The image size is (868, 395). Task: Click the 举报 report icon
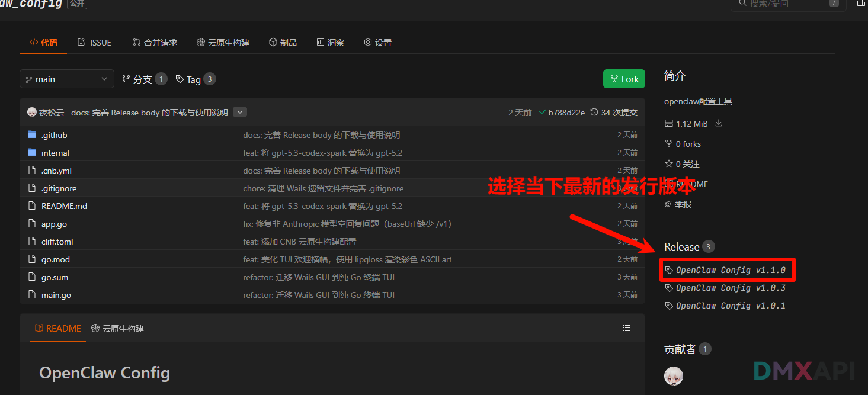click(669, 204)
